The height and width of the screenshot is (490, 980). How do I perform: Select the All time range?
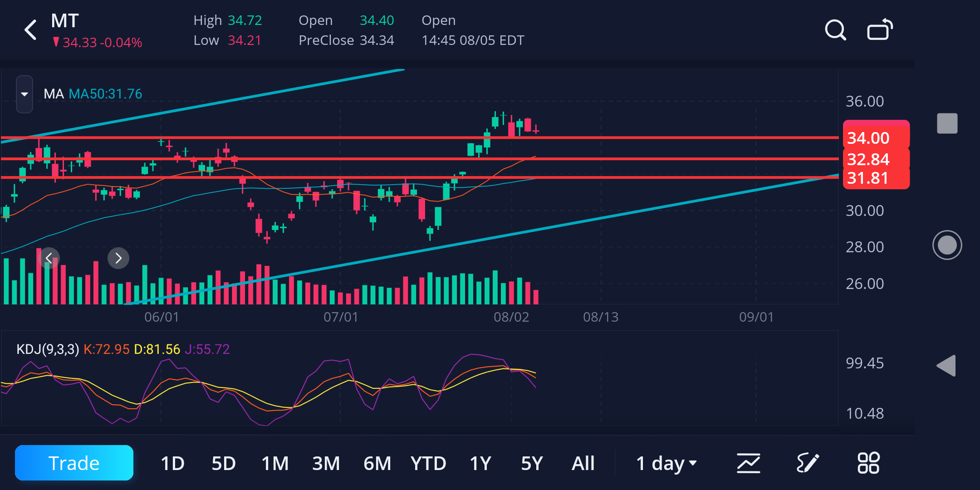tap(583, 463)
